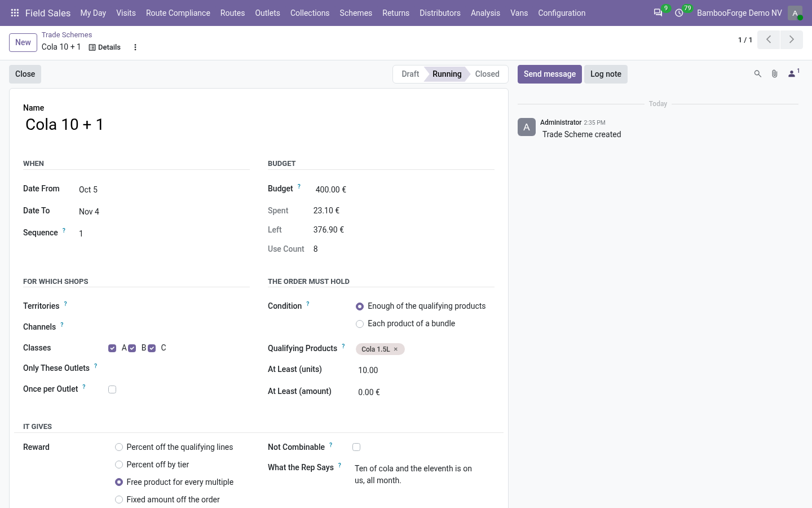Show the Not Combinable help tooltip
The width and height of the screenshot is (812, 508).
[330, 445]
